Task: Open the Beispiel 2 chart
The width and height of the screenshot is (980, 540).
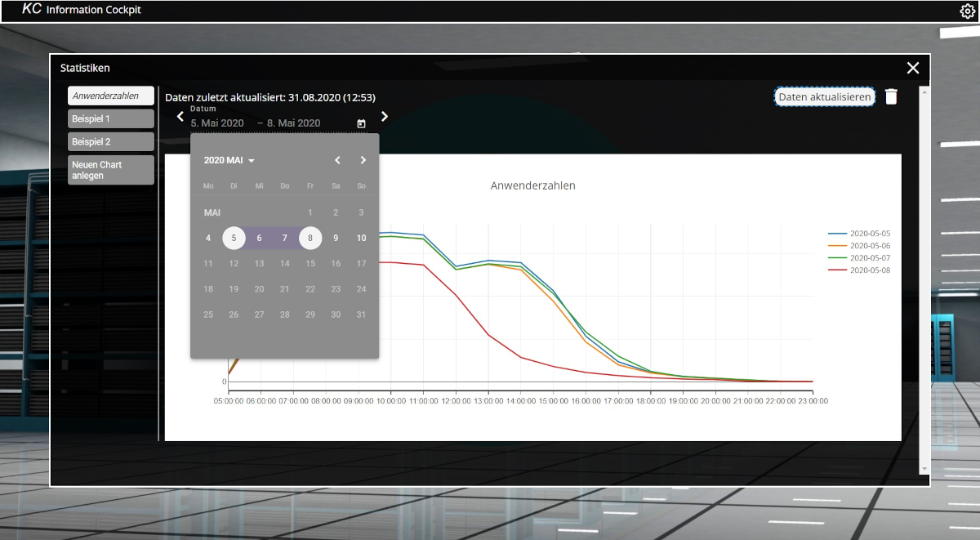Action: pyautogui.click(x=110, y=141)
